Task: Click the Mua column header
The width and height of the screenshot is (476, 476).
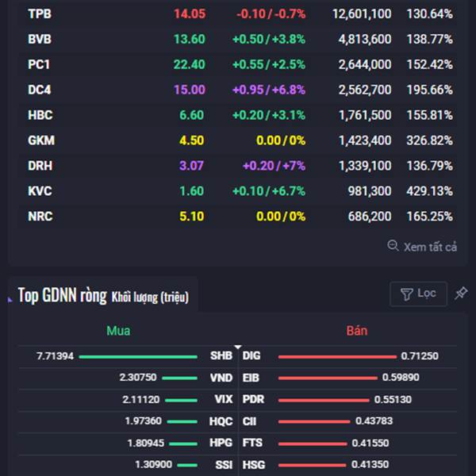Action: click(118, 331)
